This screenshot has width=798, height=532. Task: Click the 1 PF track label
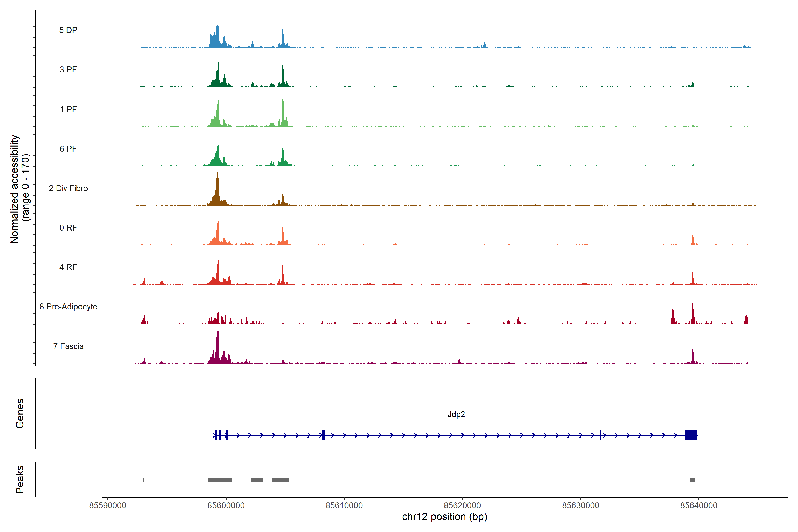click(x=68, y=109)
